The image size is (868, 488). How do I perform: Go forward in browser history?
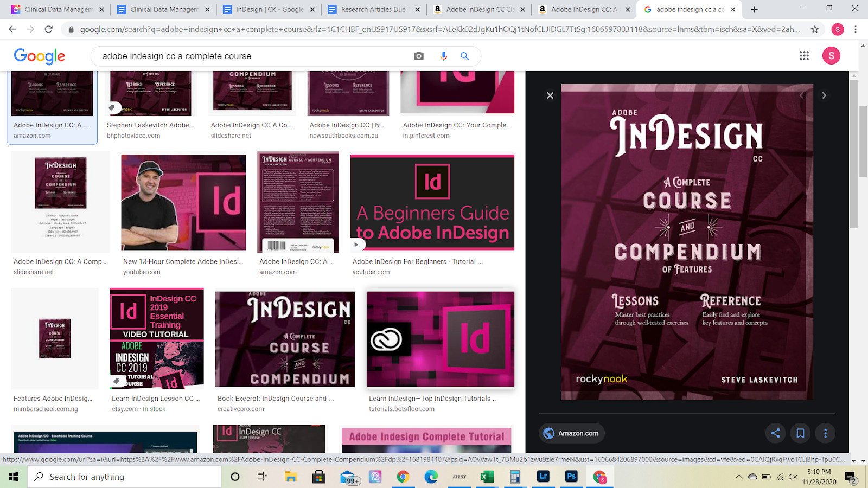pos(30,29)
